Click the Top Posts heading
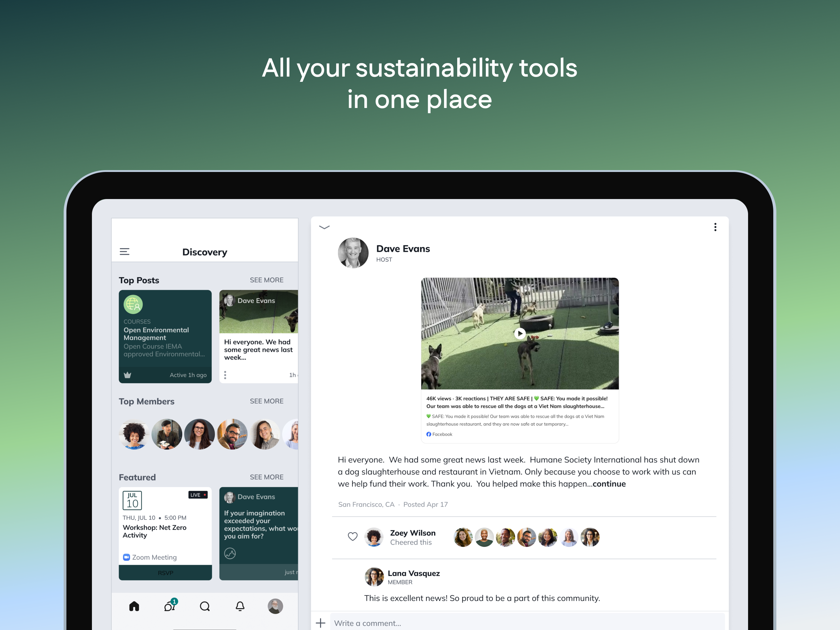840x630 pixels. (x=139, y=281)
